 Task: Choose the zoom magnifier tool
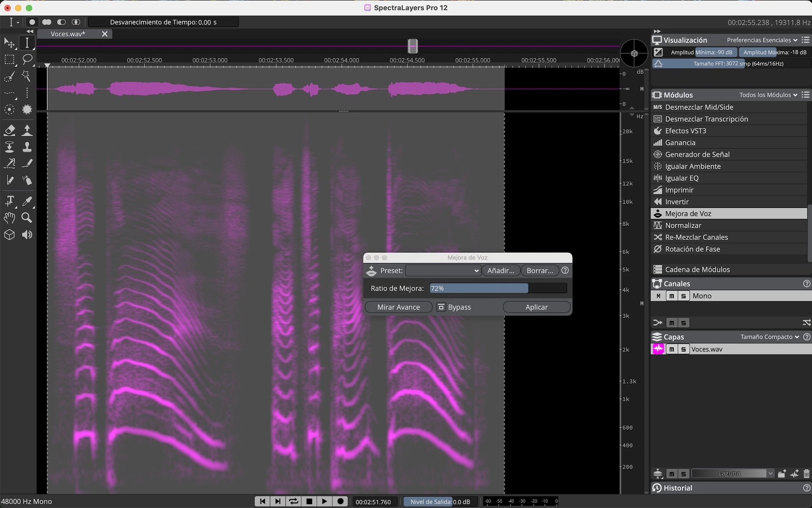click(x=27, y=218)
